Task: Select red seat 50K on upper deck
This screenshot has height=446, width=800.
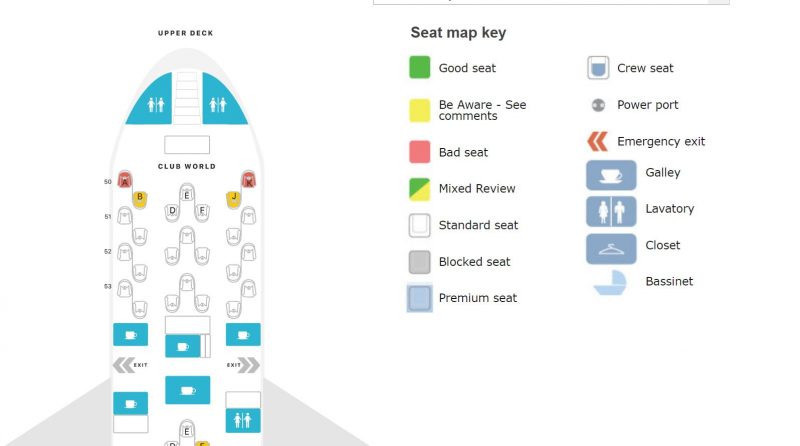Action: coord(248,180)
